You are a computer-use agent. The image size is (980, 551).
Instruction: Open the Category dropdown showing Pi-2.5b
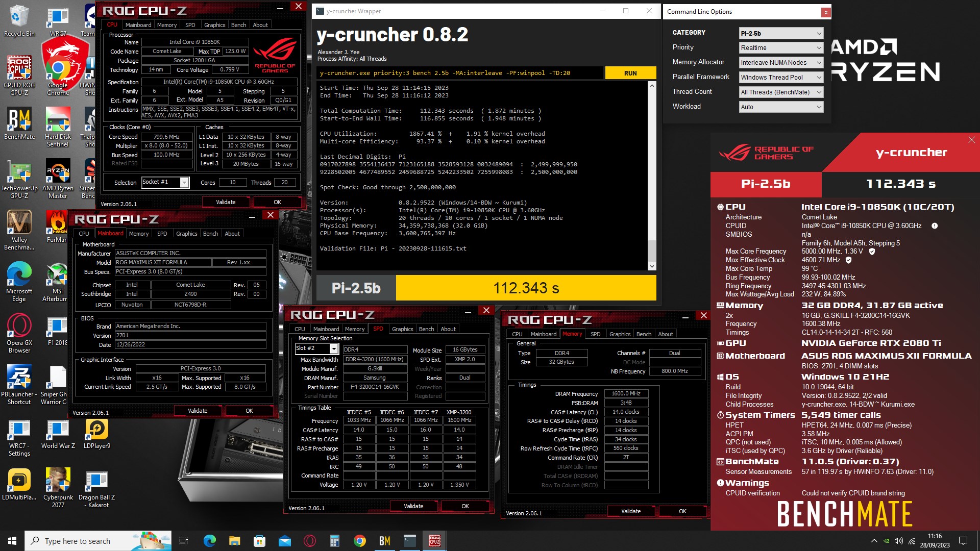(x=781, y=33)
